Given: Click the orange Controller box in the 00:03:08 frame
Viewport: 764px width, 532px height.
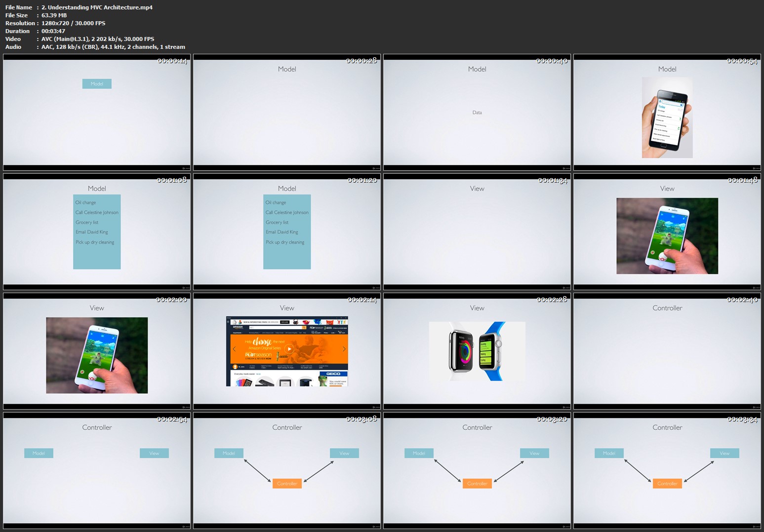Looking at the screenshot, I should tap(287, 484).
